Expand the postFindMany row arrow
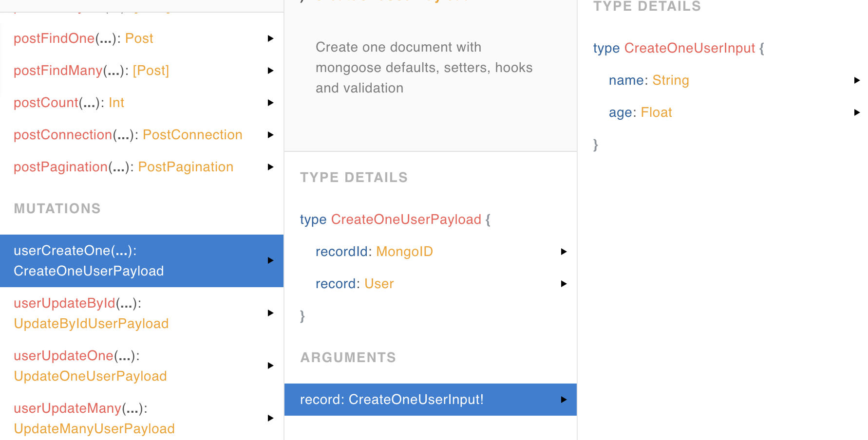 click(x=271, y=71)
